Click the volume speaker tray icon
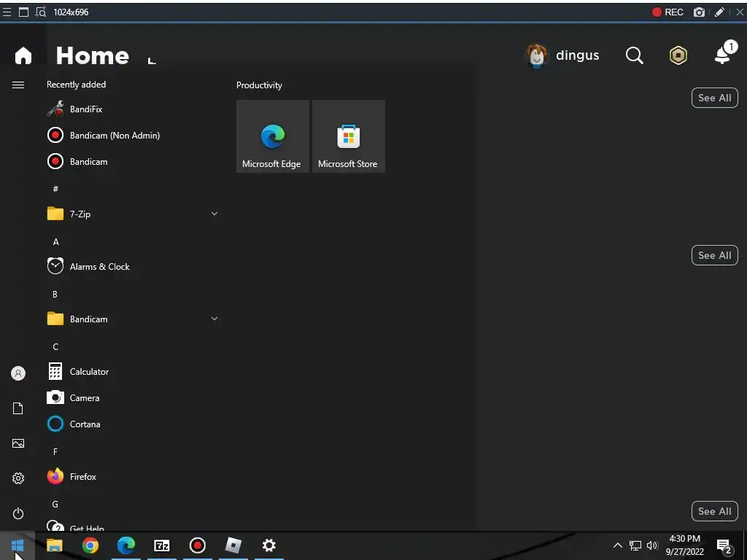The height and width of the screenshot is (560, 747). pyautogui.click(x=652, y=545)
